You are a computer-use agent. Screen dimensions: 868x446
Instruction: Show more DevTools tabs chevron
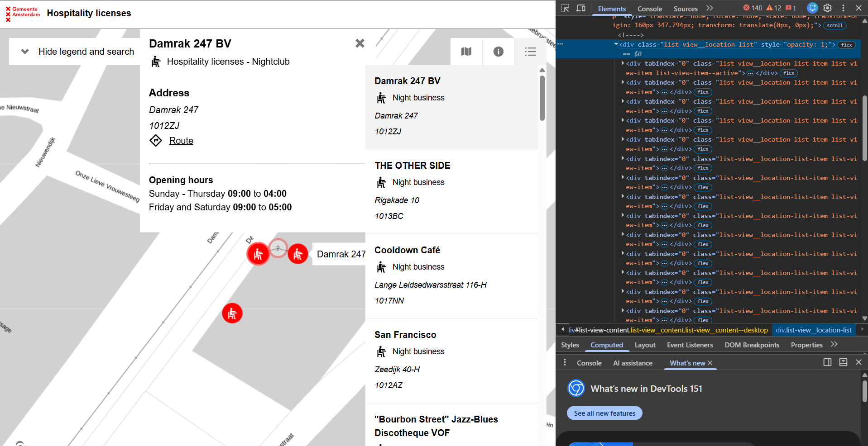710,8
